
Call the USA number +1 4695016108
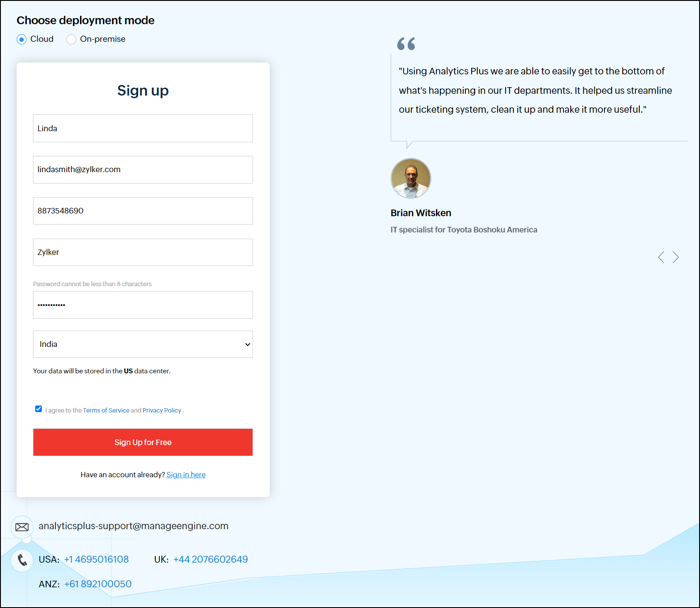(x=96, y=559)
